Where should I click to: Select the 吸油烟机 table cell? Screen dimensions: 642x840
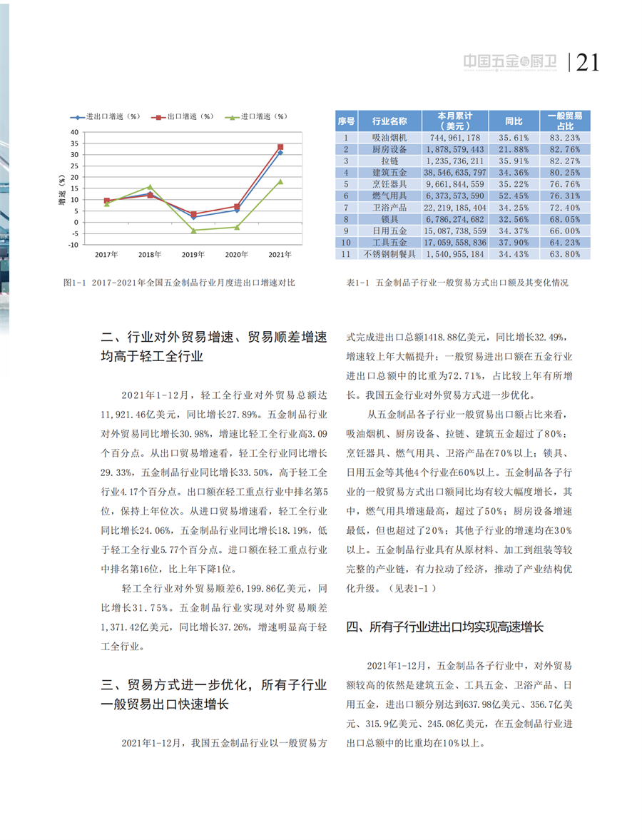tap(389, 138)
